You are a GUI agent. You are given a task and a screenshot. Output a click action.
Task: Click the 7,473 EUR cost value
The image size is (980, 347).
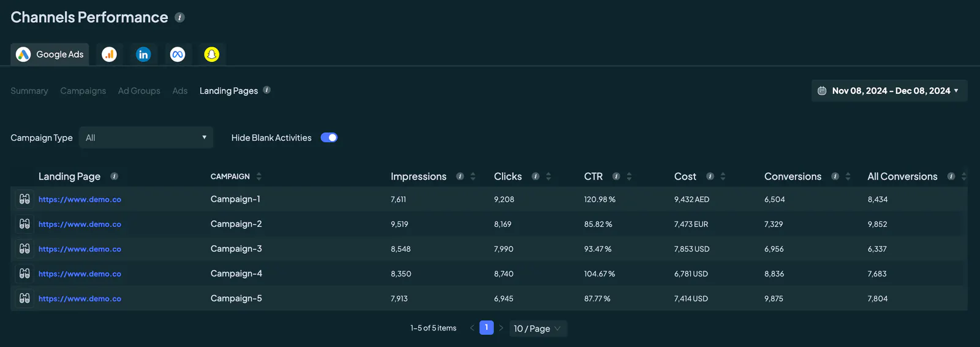pyautogui.click(x=691, y=224)
